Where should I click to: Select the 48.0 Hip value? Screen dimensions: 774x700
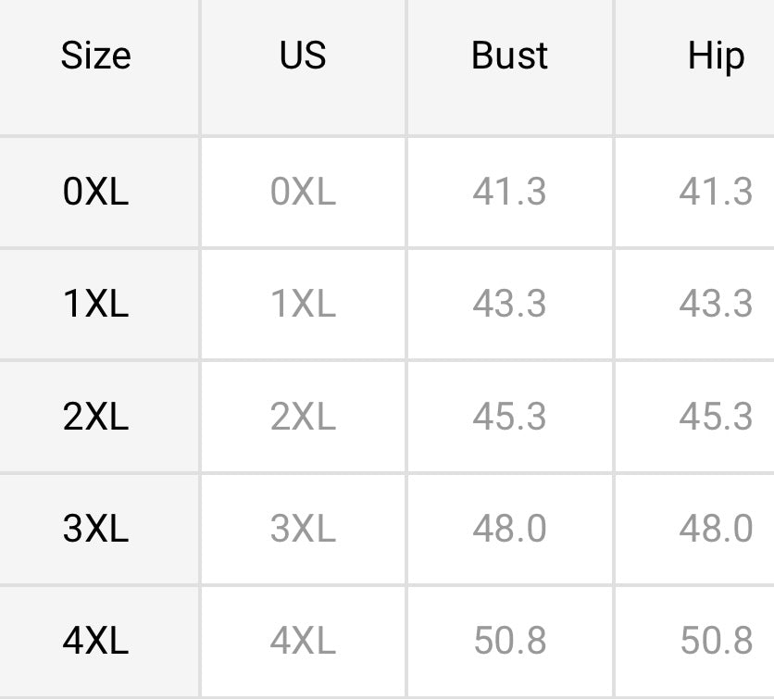tap(716, 530)
